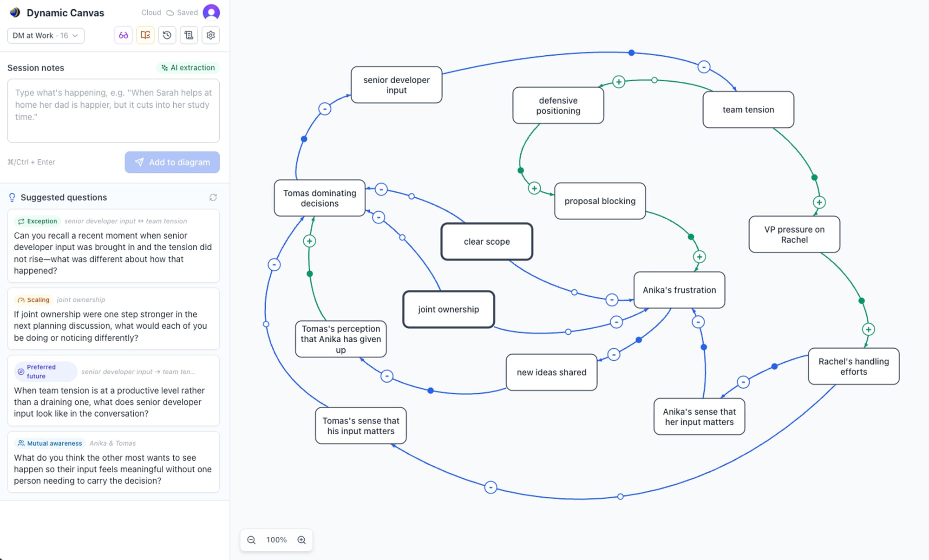Screen dimensions: 929x560
Task: Select the Preferred future question card
Action: [x=113, y=391]
